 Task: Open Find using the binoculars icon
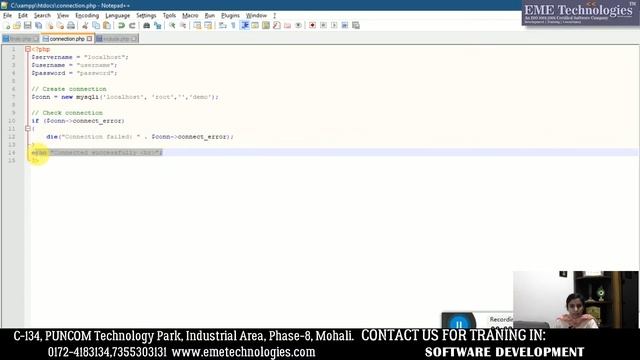(146, 25)
